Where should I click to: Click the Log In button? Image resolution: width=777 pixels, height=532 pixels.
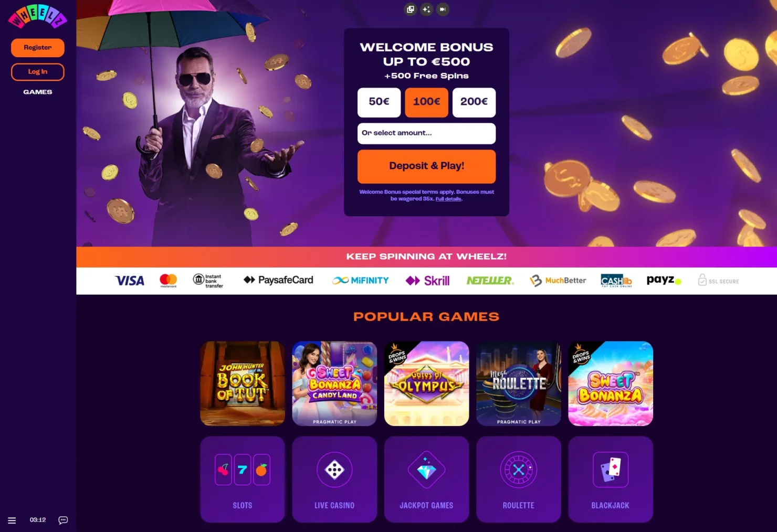pos(38,72)
